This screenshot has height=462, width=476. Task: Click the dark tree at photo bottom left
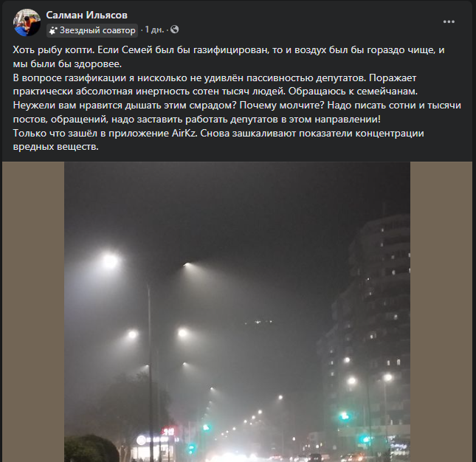[91, 449]
